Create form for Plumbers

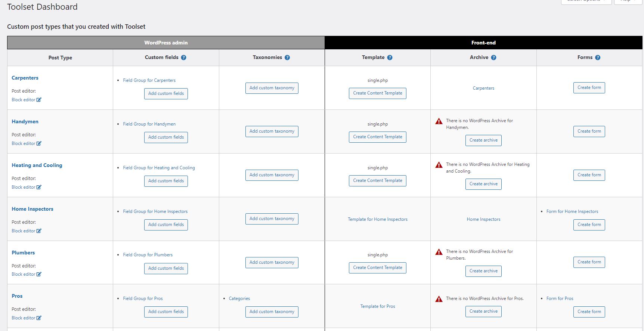point(589,262)
